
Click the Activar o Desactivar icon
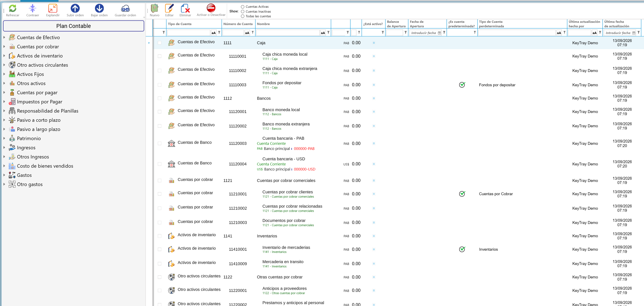pos(211,8)
